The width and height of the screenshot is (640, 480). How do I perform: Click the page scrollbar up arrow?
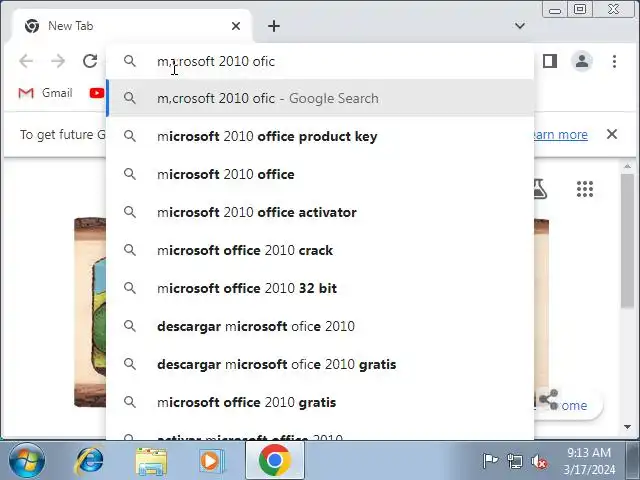pos(627,167)
